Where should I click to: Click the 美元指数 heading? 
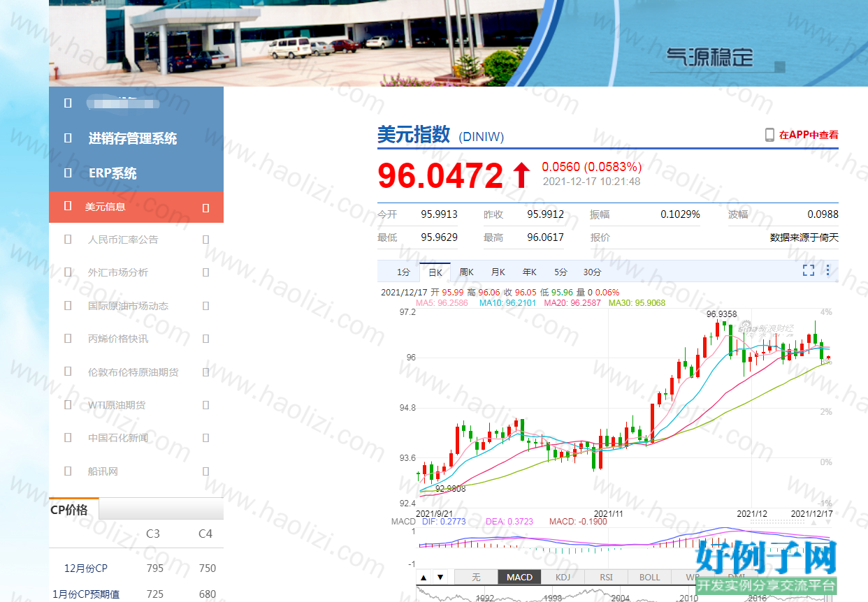[414, 135]
